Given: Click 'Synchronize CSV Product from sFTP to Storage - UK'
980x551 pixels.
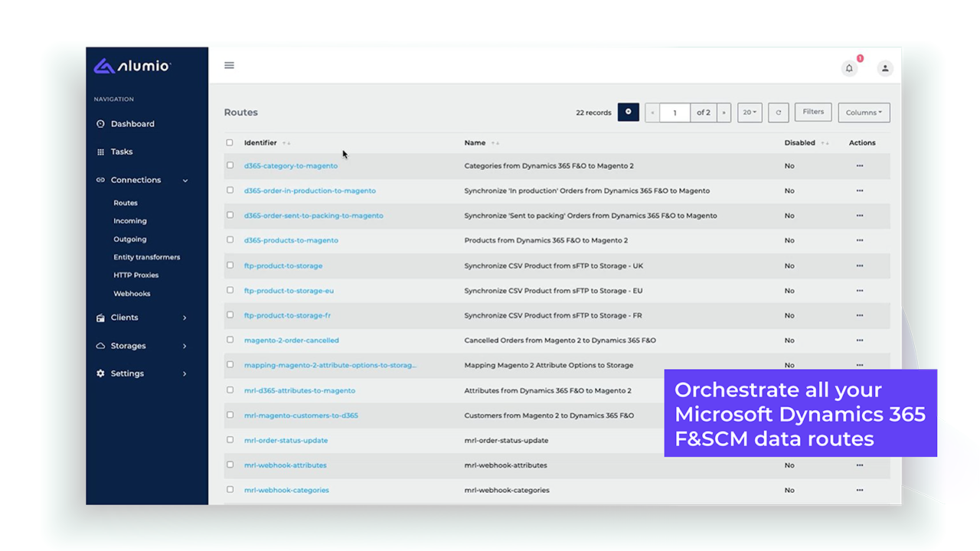Looking at the screenshot, I should (554, 266).
